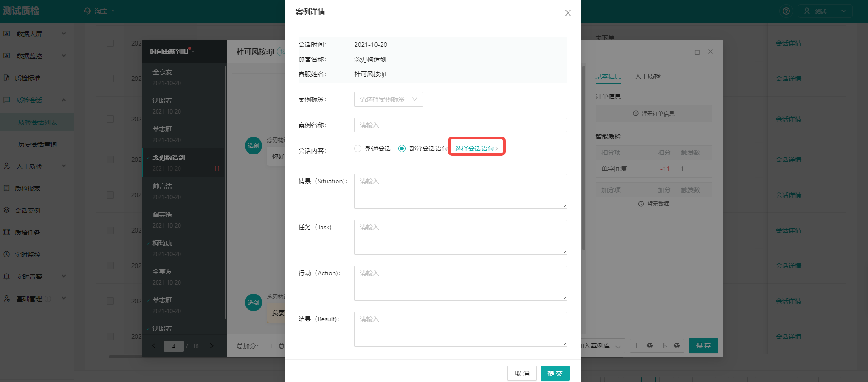Open the 测试 user account dropdown
Viewport: 868px width, 382px height.
point(826,11)
